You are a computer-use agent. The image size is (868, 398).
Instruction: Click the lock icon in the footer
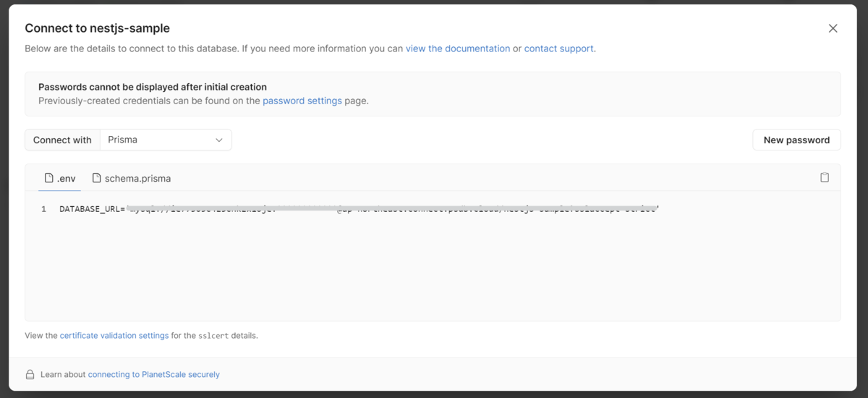pyautogui.click(x=30, y=375)
